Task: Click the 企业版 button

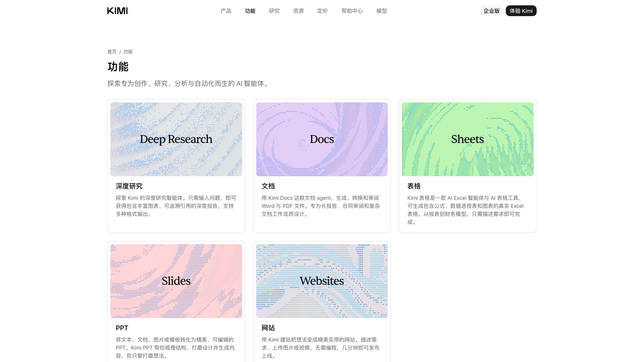Action: tap(492, 11)
